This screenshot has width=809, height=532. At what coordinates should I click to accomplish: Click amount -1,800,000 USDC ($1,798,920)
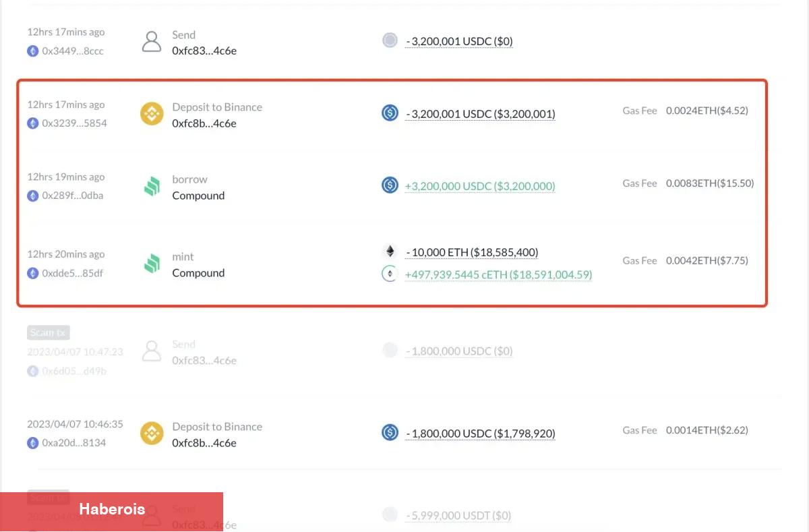click(x=480, y=434)
